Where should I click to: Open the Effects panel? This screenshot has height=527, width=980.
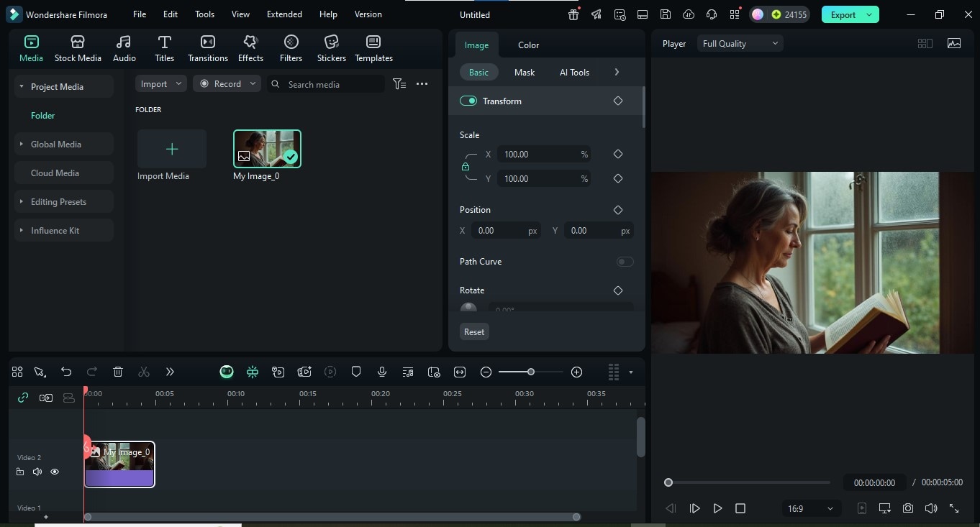(250, 48)
